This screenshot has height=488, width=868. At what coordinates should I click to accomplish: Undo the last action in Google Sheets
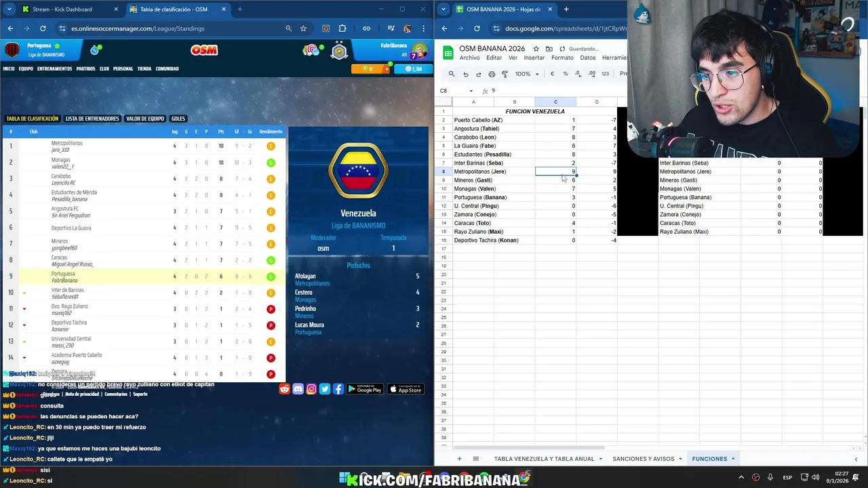pyautogui.click(x=465, y=74)
